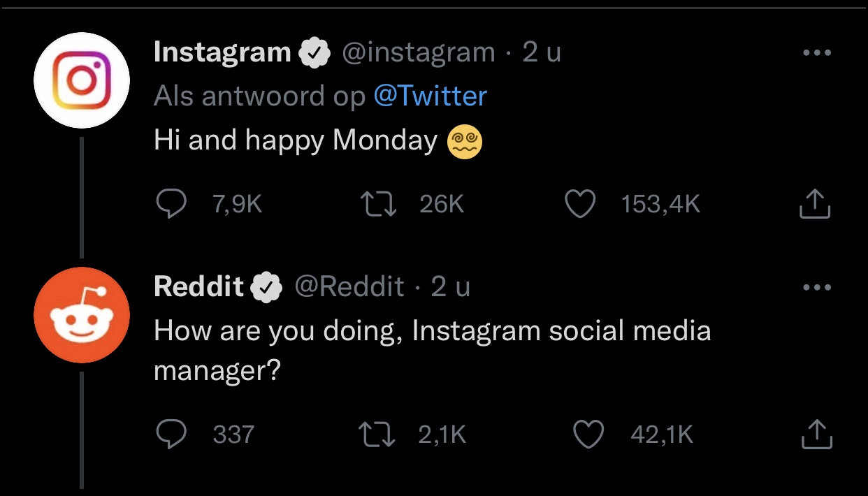The height and width of the screenshot is (496, 868).
Task: Open the @Twitter mention link
Action: pyautogui.click(x=431, y=96)
